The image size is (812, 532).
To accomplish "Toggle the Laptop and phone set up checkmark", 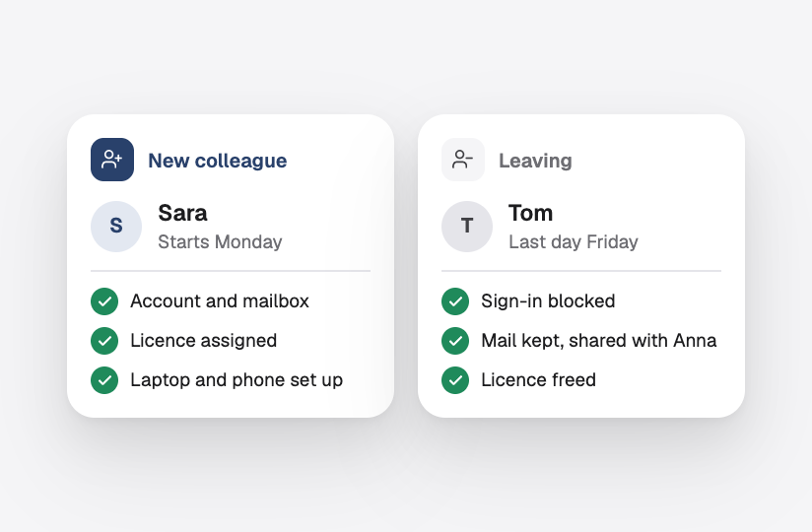I will pos(104,380).
